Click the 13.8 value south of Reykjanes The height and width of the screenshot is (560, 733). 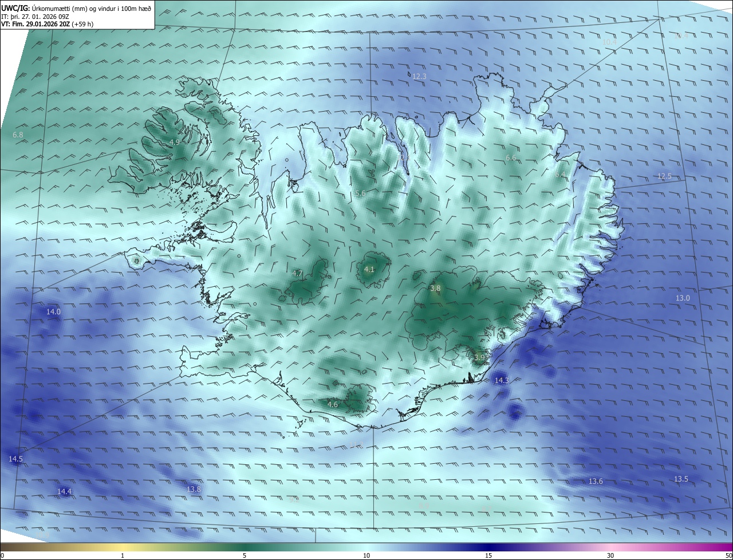pyautogui.click(x=194, y=489)
